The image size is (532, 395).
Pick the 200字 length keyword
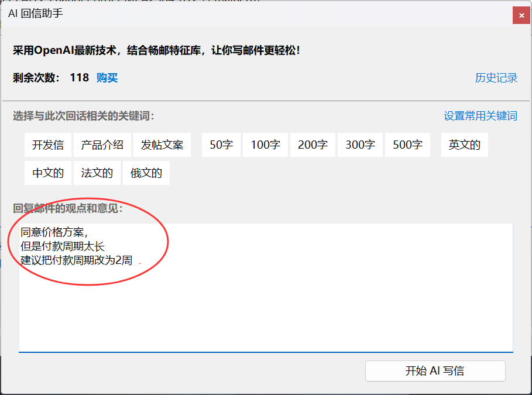click(x=313, y=145)
